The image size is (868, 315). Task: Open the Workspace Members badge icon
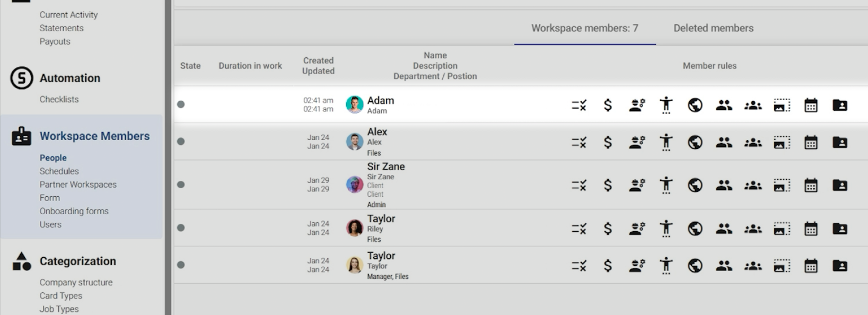click(x=21, y=136)
